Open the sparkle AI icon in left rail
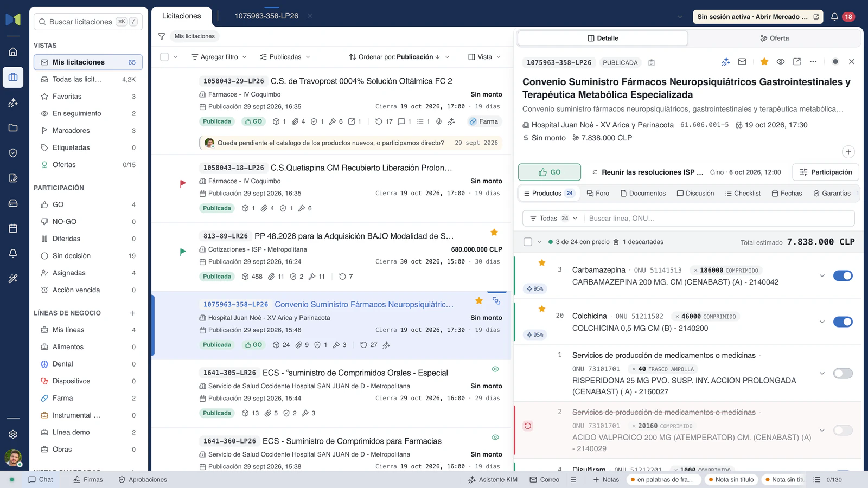Screen dimensions: 868x488 point(13,102)
